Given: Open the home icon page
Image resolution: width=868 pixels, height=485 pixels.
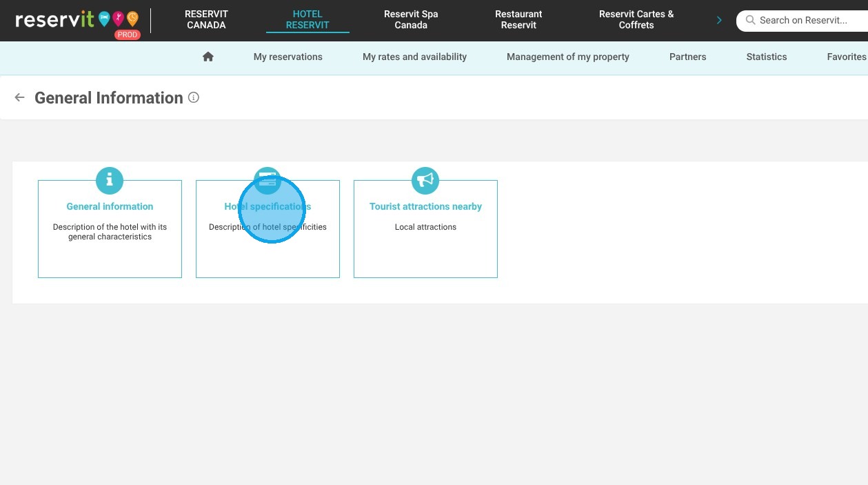Looking at the screenshot, I should coord(208,57).
